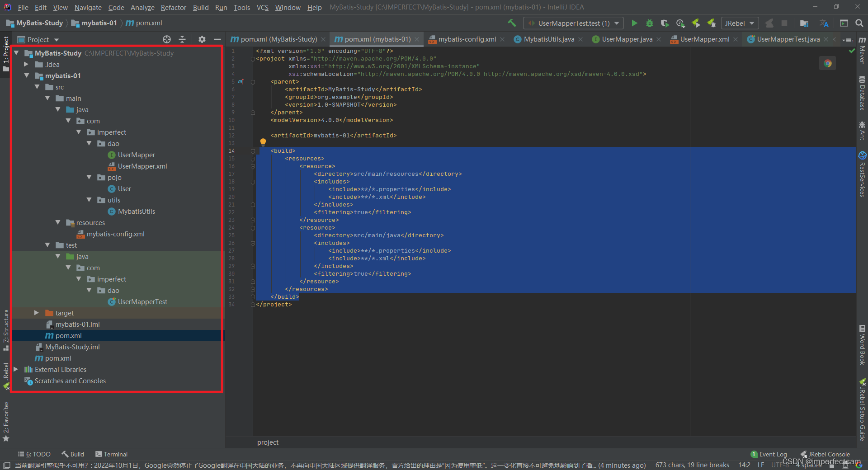Collapse the utils package node

click(89, 200)
